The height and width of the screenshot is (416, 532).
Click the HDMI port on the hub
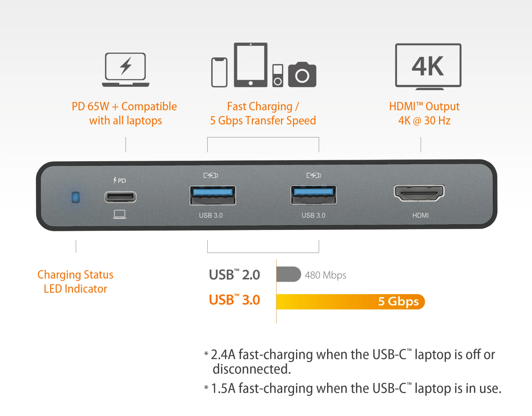419,193
